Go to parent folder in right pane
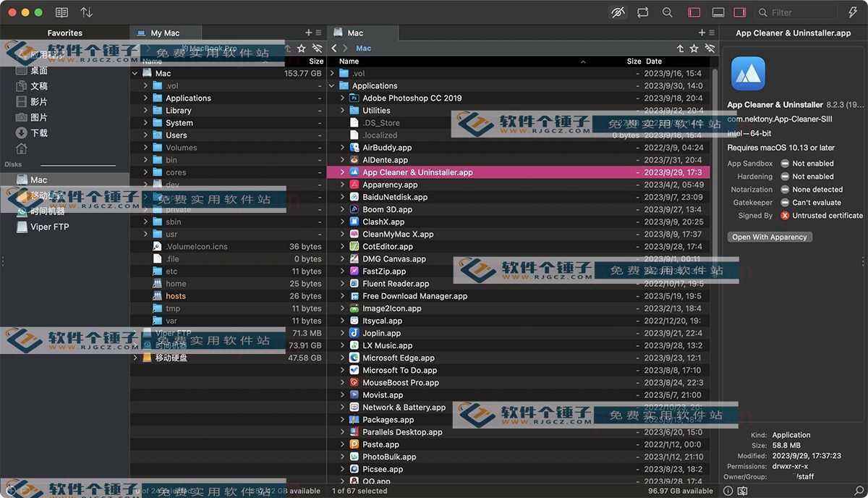The image size is (868, 498). coord(680,48)
